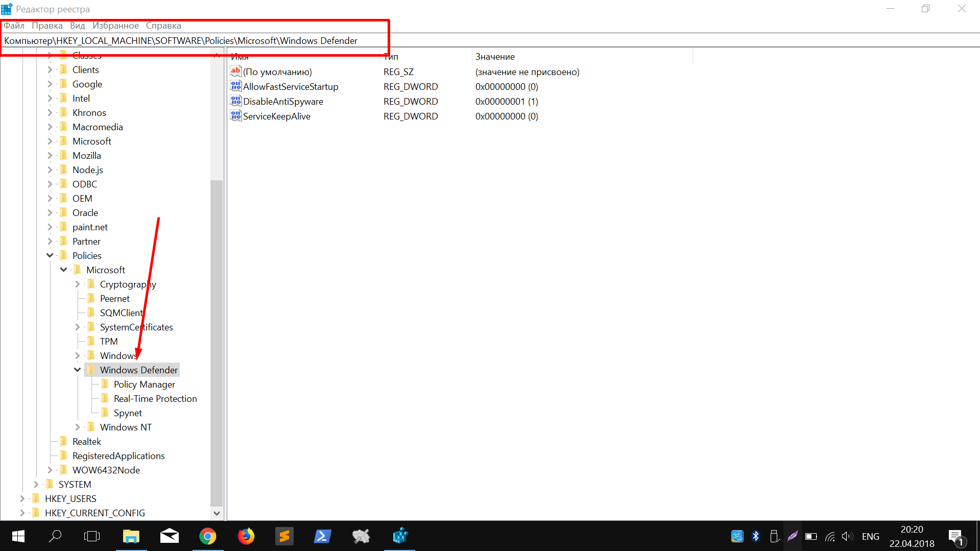This screenshot has height=551, width=980.
Task: Click the ENG language indicator
Action: (871, 536)
